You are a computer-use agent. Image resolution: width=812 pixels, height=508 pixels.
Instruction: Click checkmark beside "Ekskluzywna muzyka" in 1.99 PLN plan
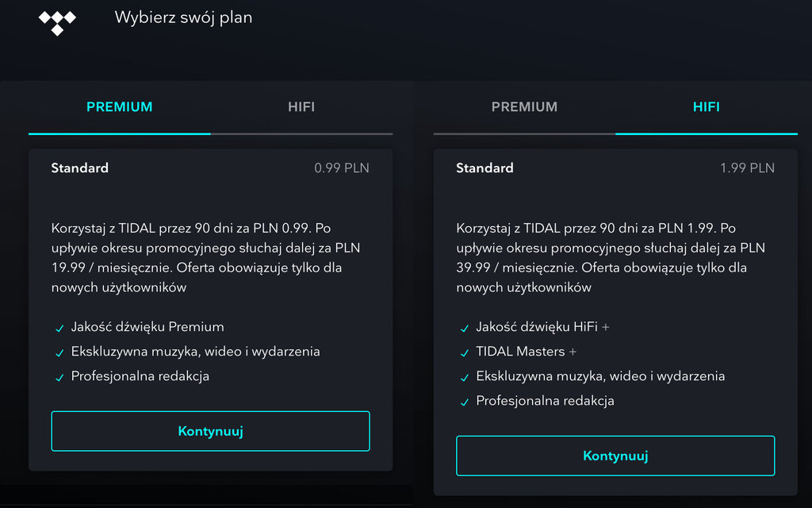(465, 377)
